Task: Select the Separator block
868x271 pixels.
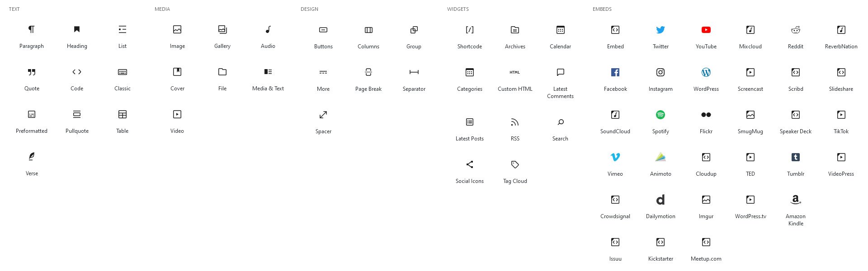Action: pyautogui.click(x=414, y=79)
